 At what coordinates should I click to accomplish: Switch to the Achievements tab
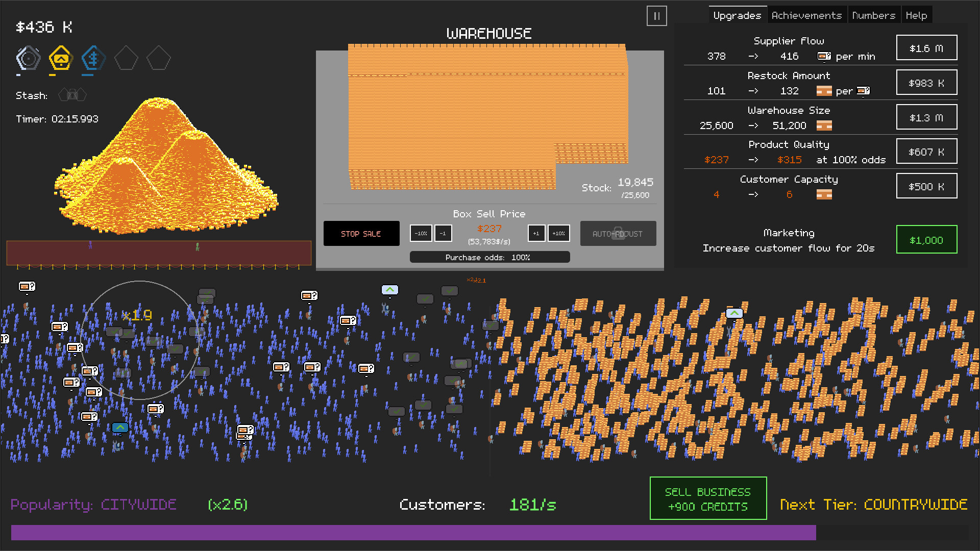point(807,15)
